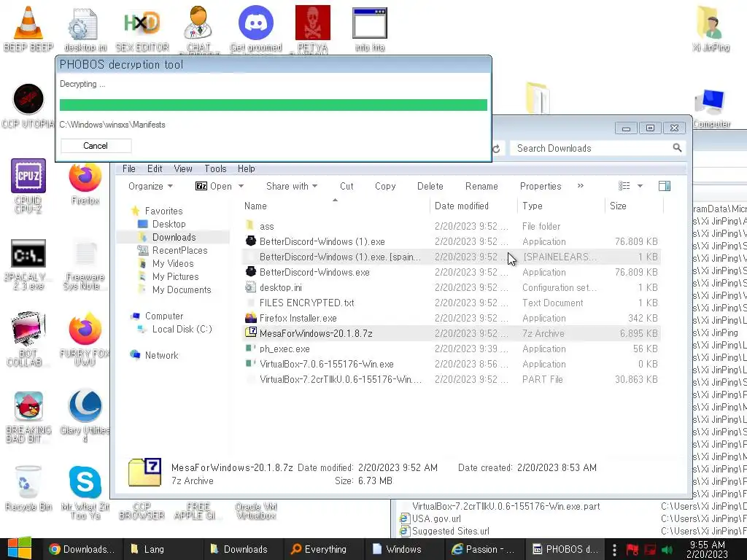Click the volume speaker tray icon
The image size is (747, 560).
click(667, 550)
